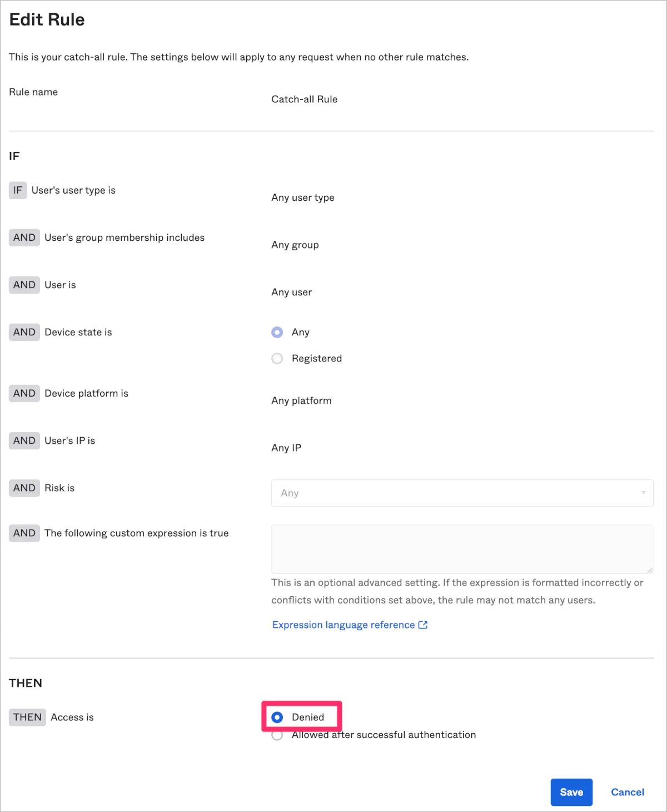Image resolution: width=667 pixels, height=812 pixels.
Task: Choose Registered device state radio button
Action: point(277,359)
